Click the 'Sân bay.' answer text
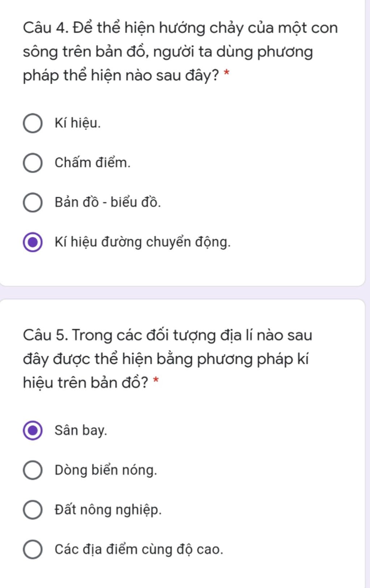This screenshot has height=588, width=370. pyautogui.click(x=81, y=431)
